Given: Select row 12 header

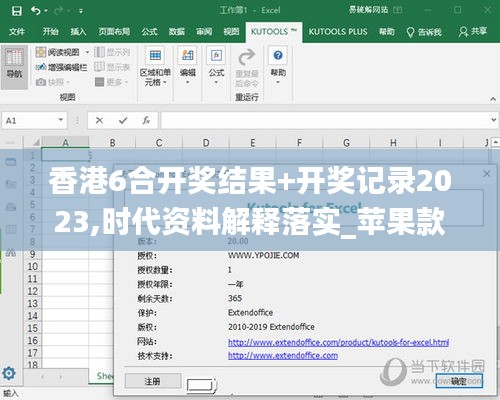Looking at the screenshot, I should coord(32,291).
